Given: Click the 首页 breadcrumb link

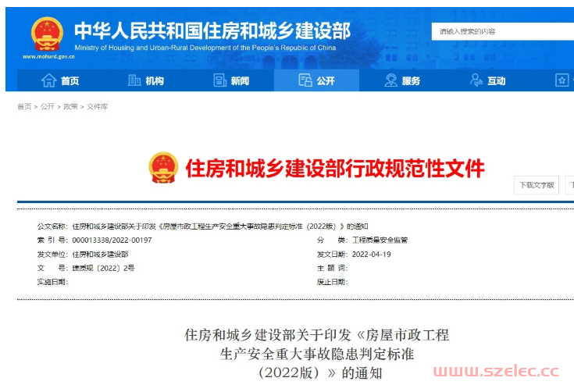Looking at the screenshot, I should coord(24,106).
